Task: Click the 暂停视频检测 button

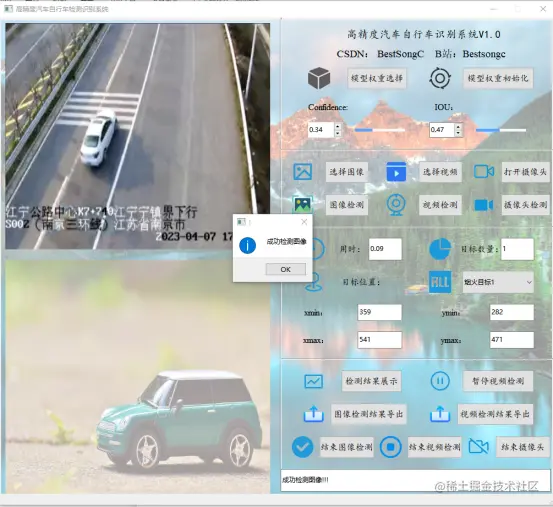Action: pos(498,381)
